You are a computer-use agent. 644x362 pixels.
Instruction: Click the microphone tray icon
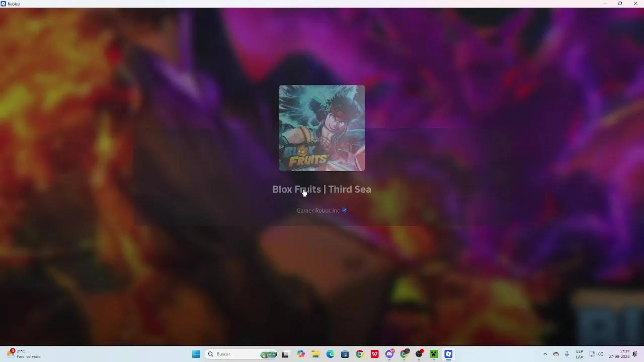[567, 354]
